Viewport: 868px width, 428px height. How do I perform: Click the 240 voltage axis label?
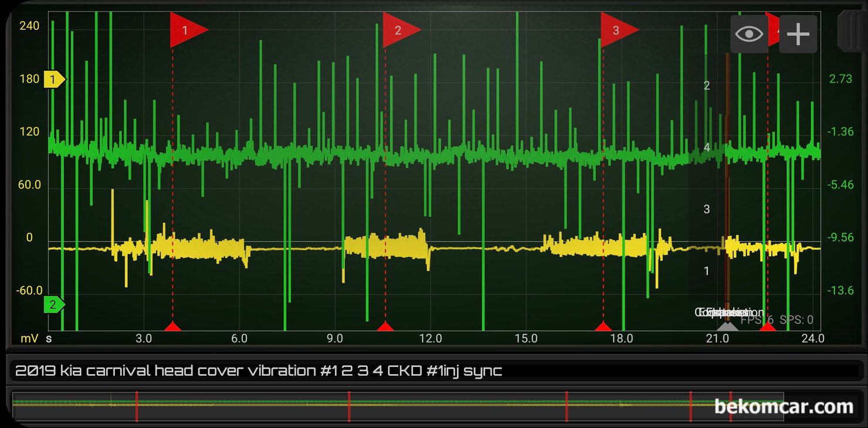(29, 26)
